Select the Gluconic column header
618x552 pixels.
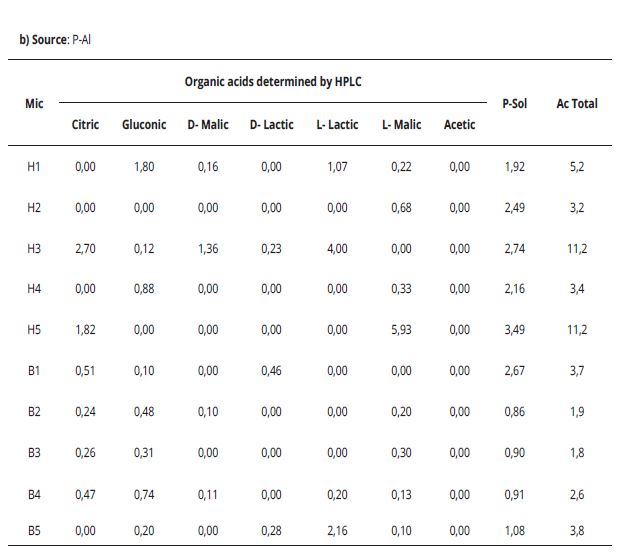pos(144,125)
